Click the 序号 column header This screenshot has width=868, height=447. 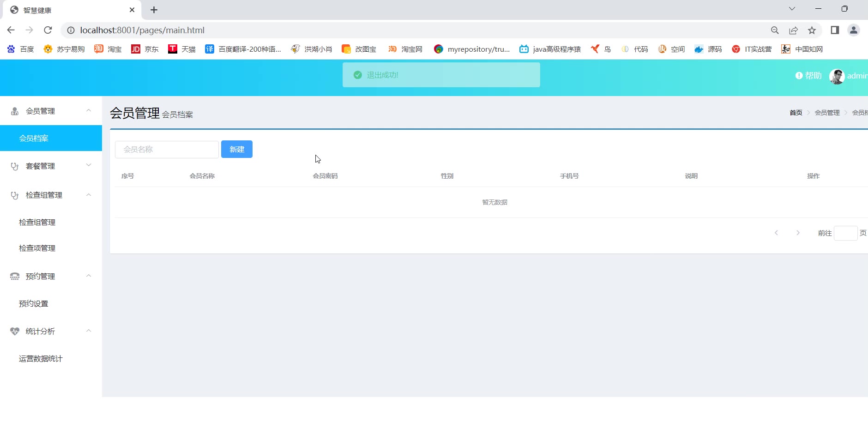tap(127, 176)
